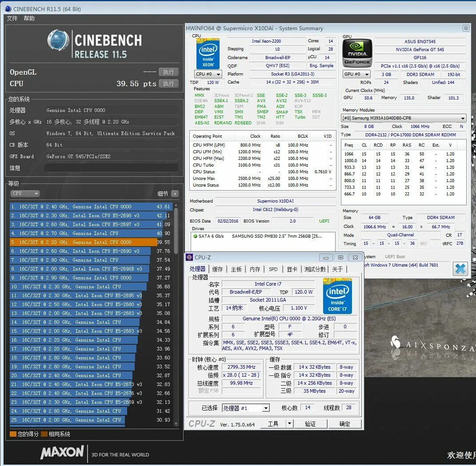Select the Xeon E5-2698 v3 row scoring 42.11

(x=91, y=215)
